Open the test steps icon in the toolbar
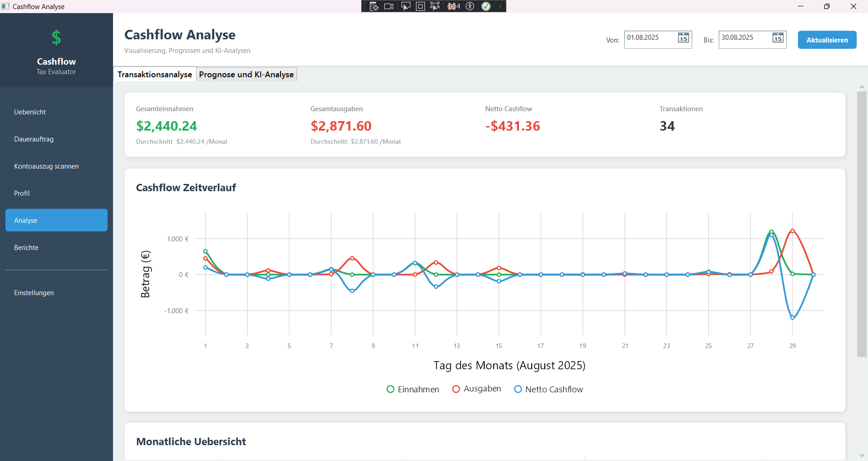 tap(374, 6)
